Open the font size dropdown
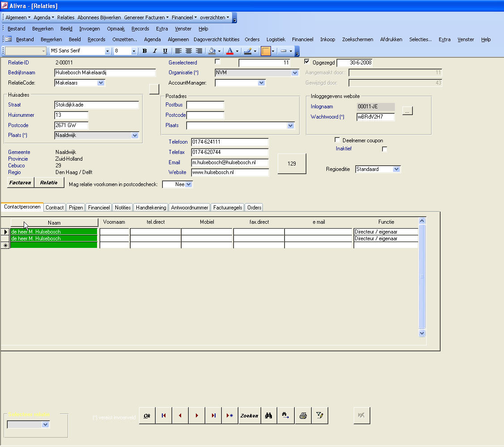The width and height of the screenshot is (504, 447). [134, 51]
